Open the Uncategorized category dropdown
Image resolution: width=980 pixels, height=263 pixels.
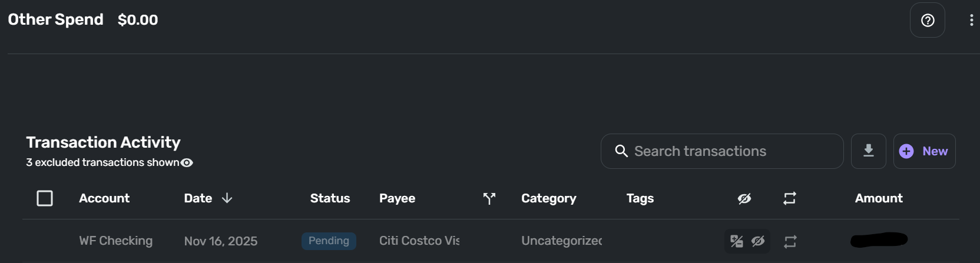[561, 241]
